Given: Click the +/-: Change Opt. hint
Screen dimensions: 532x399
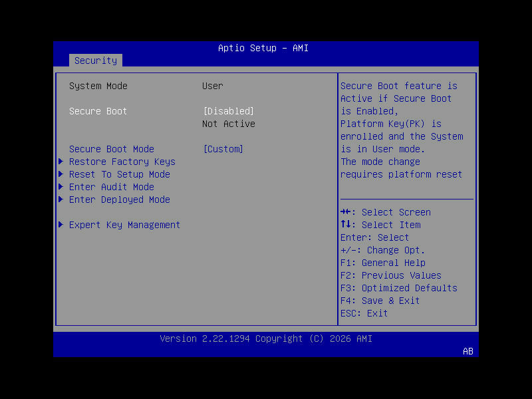Looking at the screenshot, I should (383, 251).
